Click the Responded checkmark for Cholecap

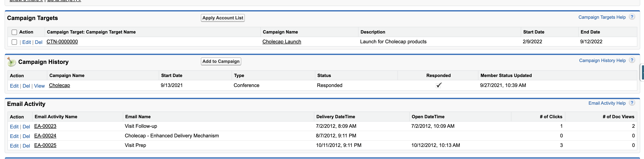tap(439, 85)
